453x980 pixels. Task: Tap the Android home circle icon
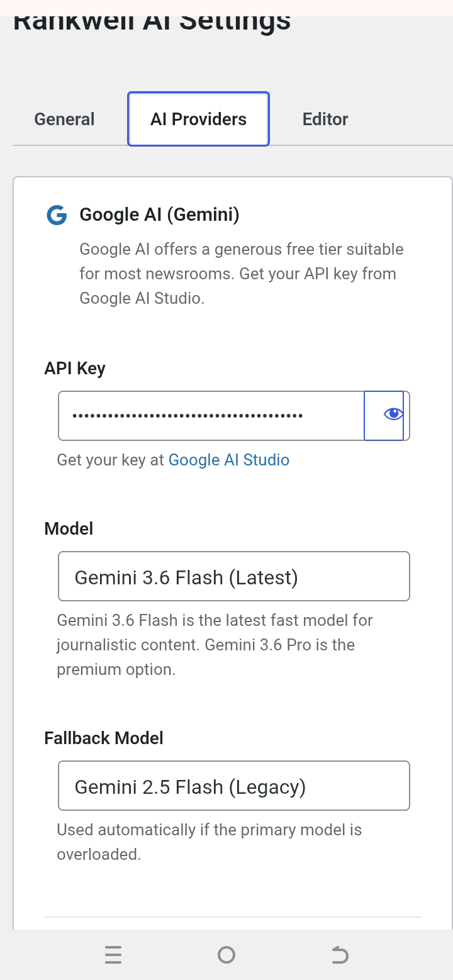click(x=226, y=955)
